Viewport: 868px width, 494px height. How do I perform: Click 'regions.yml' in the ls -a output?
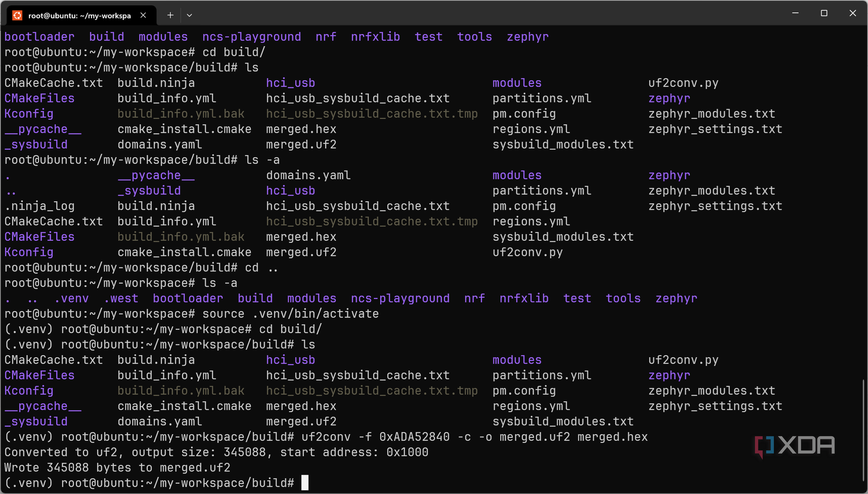pos(531,221)
